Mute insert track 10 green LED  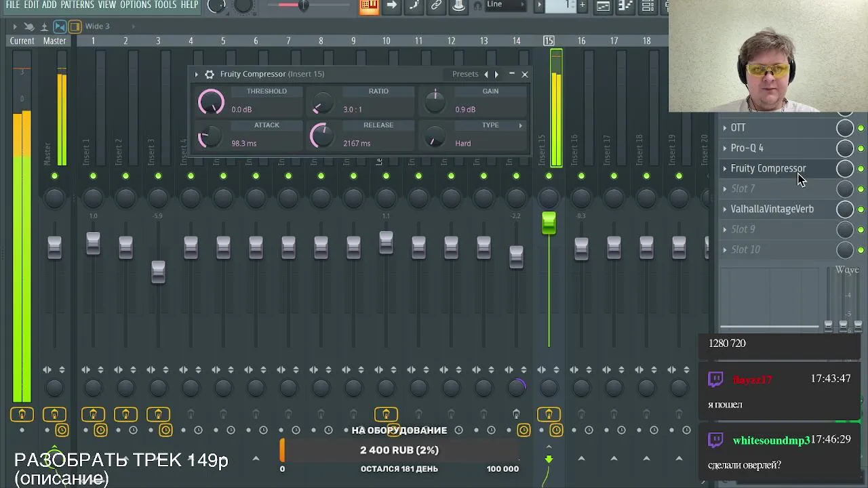(386, 176)
